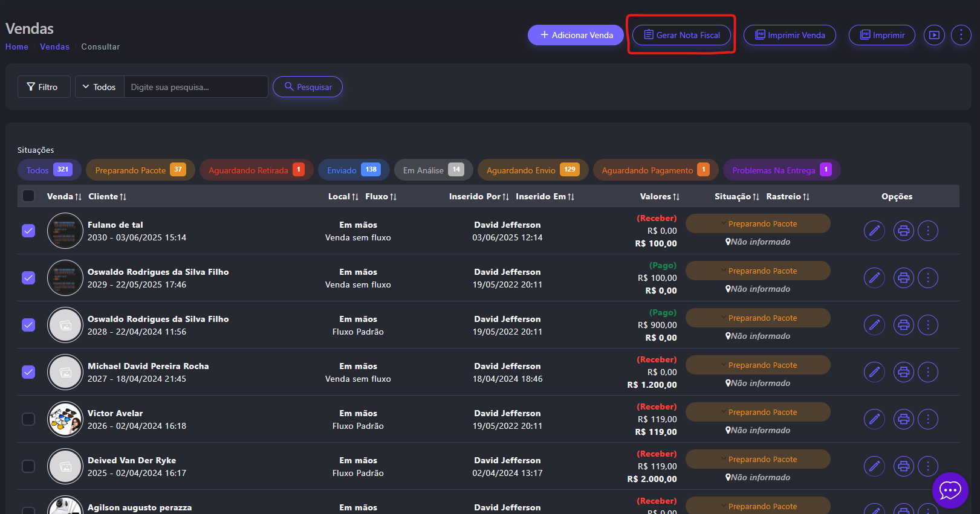Open more options for Michael David Pereira Rocha
Image resolution: width=980 pixels, height=514 pixels.
coord(928,372)
